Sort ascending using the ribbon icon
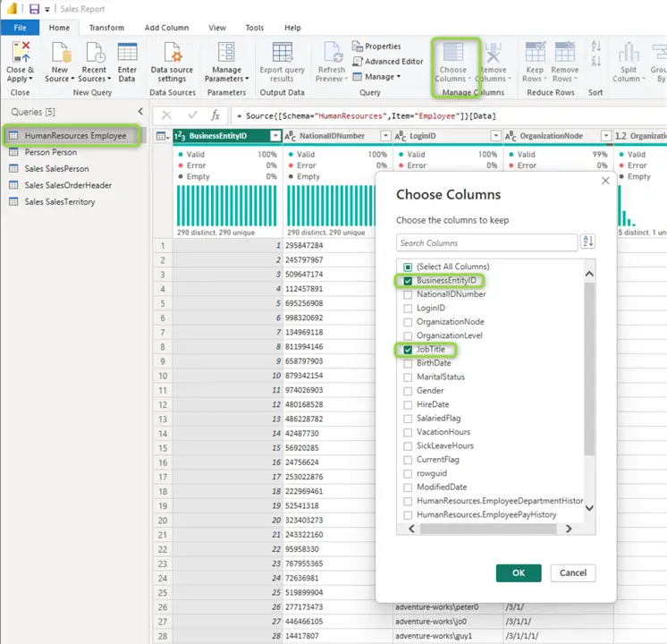The height and width of the screenshot is (644, 667). point(596,46)
